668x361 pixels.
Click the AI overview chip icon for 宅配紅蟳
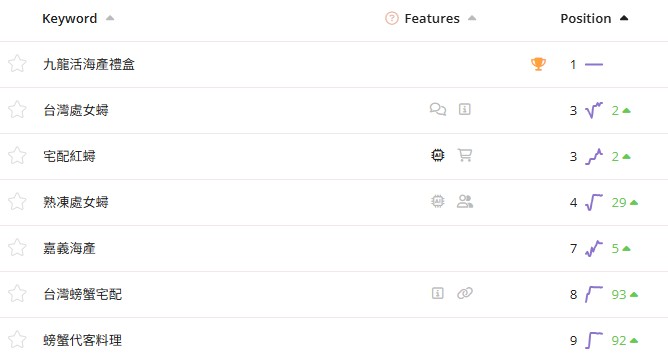click(x=438, y=155)
